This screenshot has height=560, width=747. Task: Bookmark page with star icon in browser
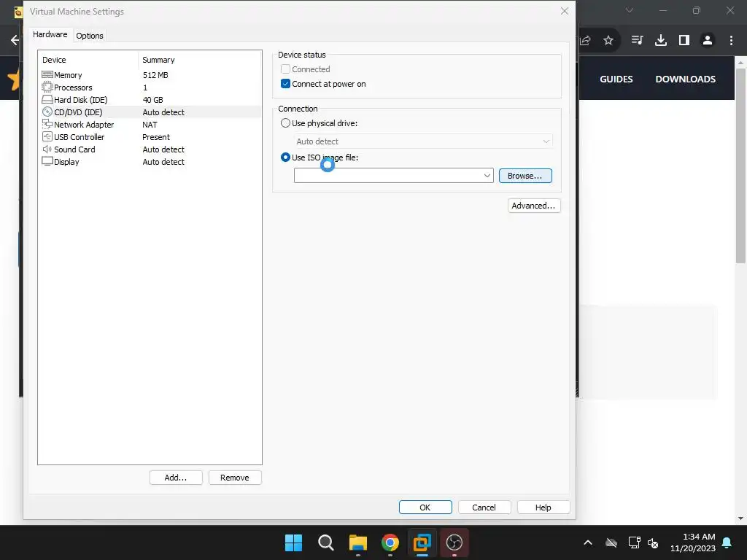[x=608, y=41]
